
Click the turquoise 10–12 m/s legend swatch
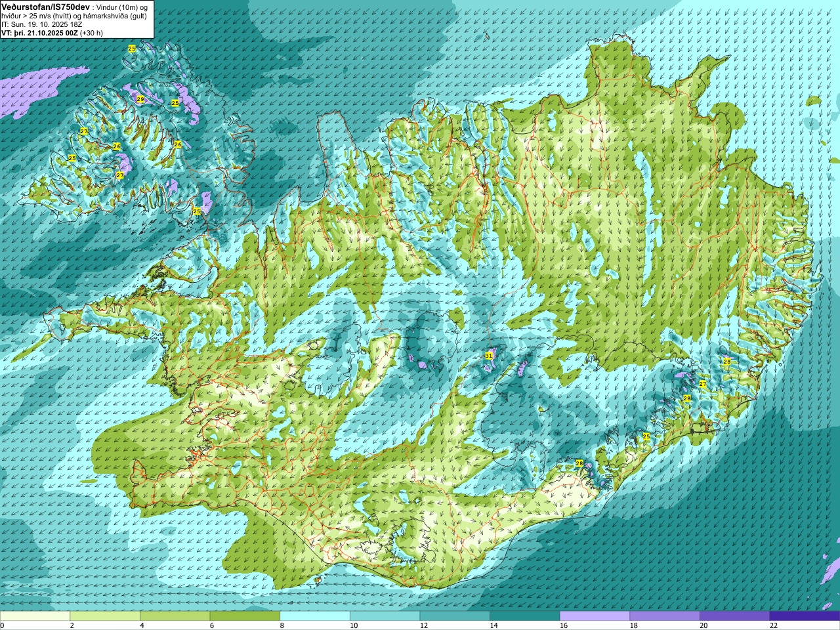[x=385, y=616]
